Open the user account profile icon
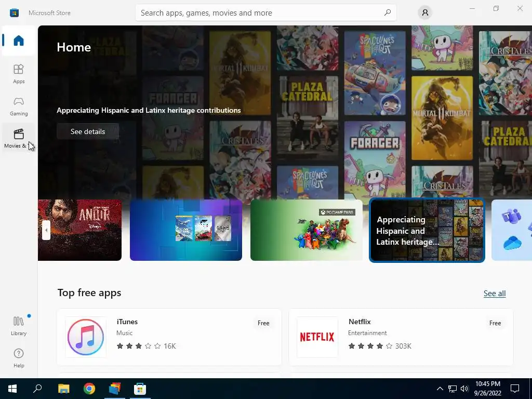 (425, 13)
